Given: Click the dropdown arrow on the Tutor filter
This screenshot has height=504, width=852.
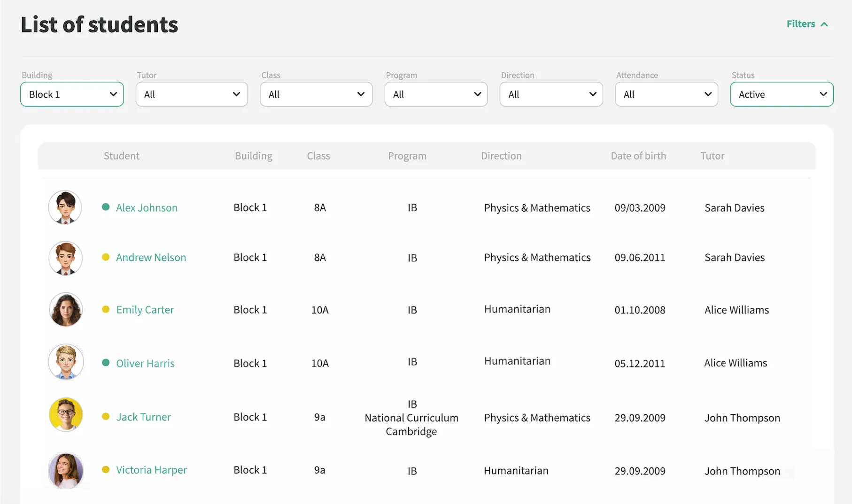Looking at the screenshot, I should [236, 94].
